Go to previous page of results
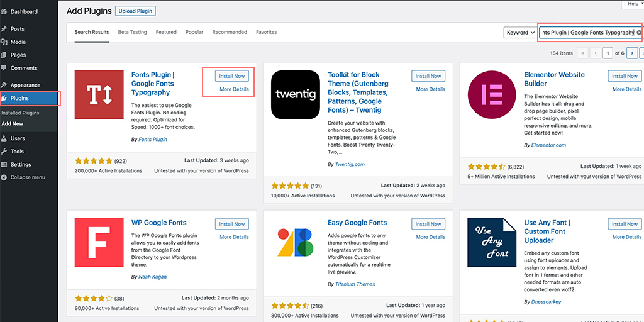Image resolution: width=644 pixels, height=322 pixels. (x=595, y=53)
